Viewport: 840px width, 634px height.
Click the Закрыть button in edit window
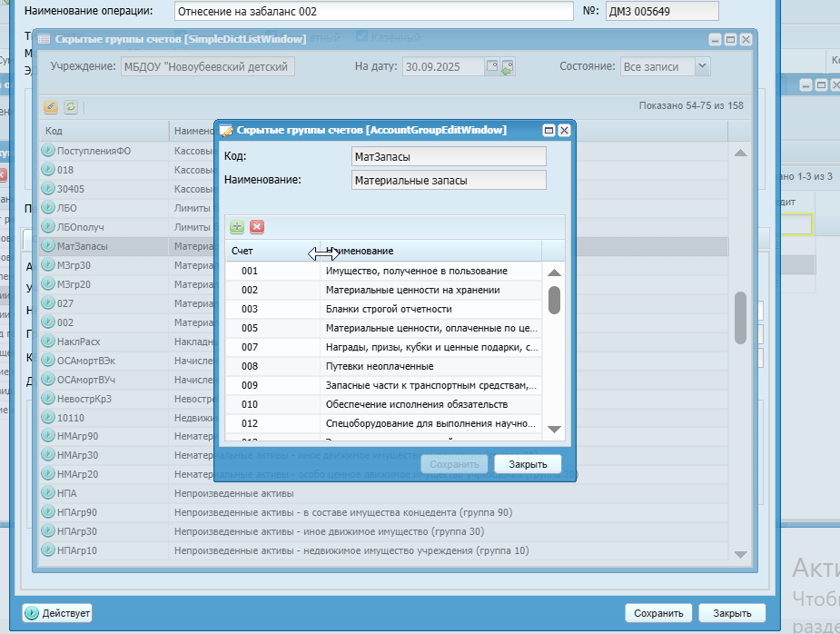(528, 464)
